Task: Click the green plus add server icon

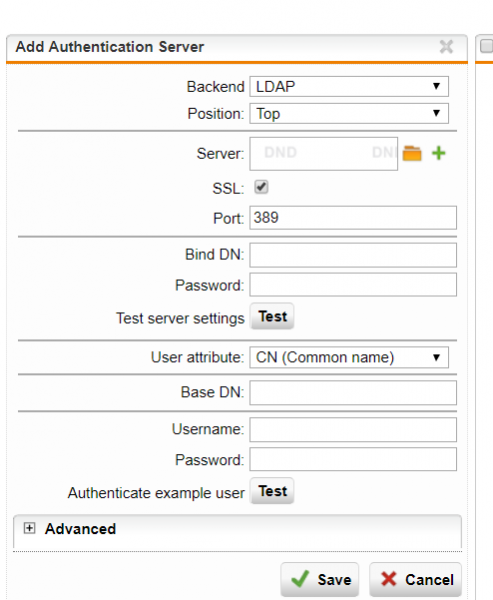Action: coord(439,153)
